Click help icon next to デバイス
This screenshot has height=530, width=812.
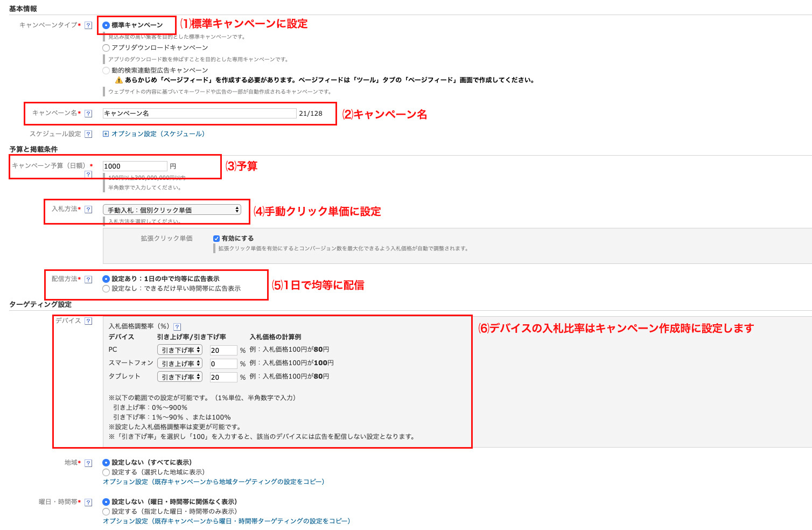[88, 321]
